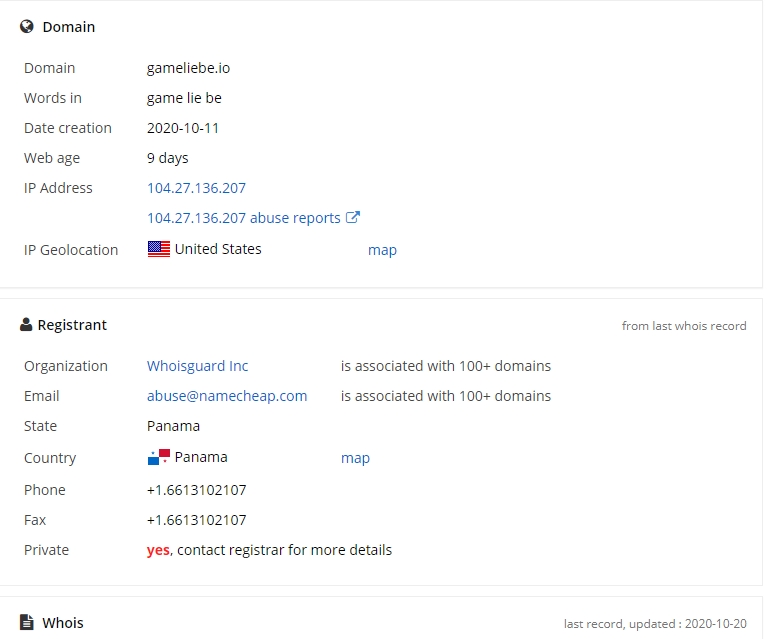Open map link next to Panama country
Viewport: 767px width, 639px height.
[355, 458]
